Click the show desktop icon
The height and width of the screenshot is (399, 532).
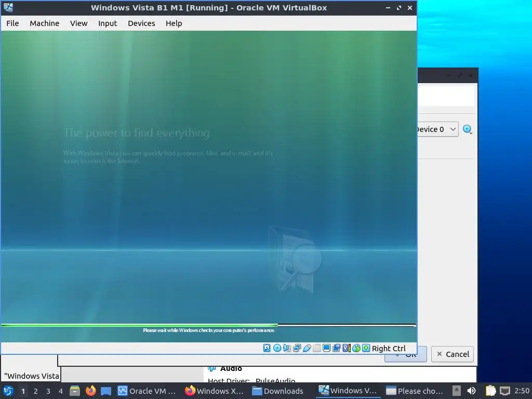click(x=106, y=391)
